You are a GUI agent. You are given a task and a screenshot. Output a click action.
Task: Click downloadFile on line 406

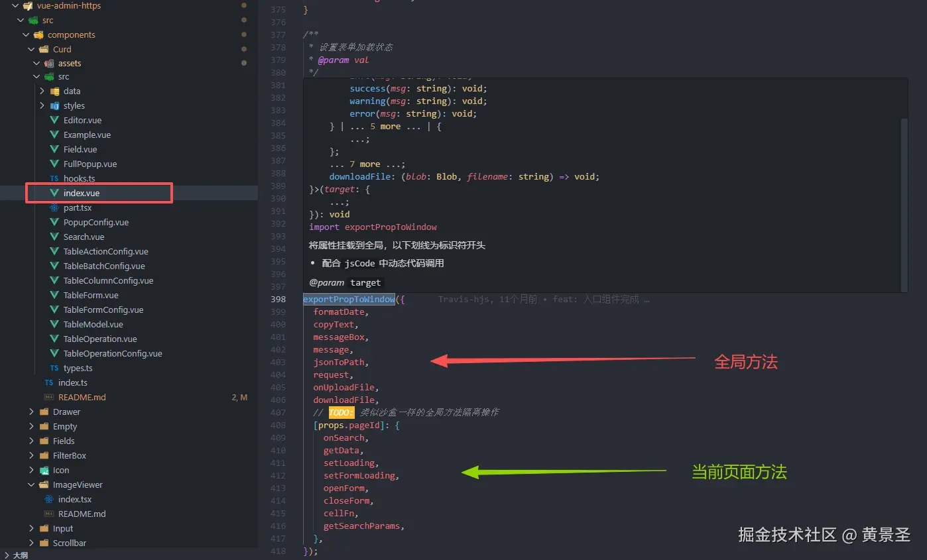tap(343, 400)
